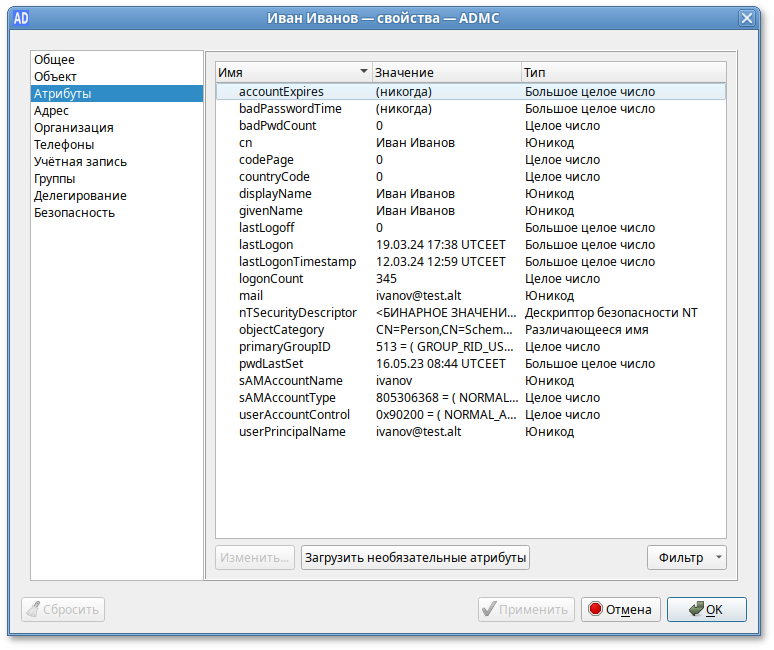Viewport: 774px width, 650px height.
Task: Select the Телефоны sidebar item
Action: click(x=64, y=145)
